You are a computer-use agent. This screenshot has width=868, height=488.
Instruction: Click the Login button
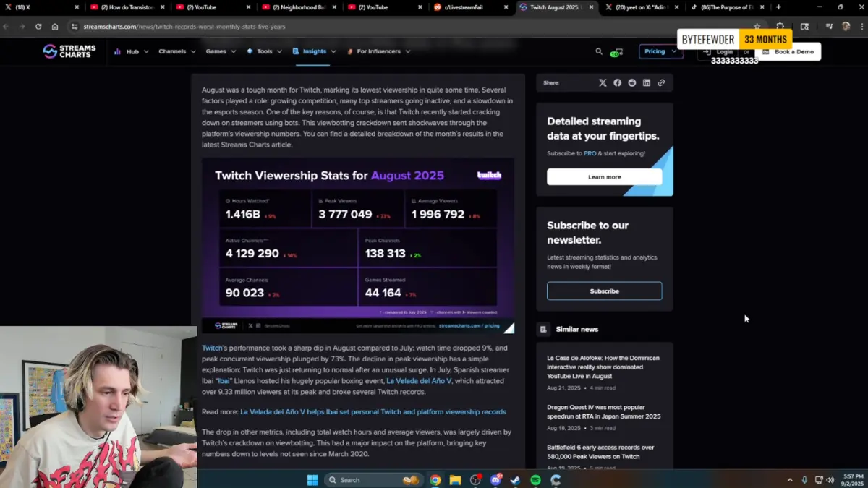pyautogui.click(x=720, y=52)
